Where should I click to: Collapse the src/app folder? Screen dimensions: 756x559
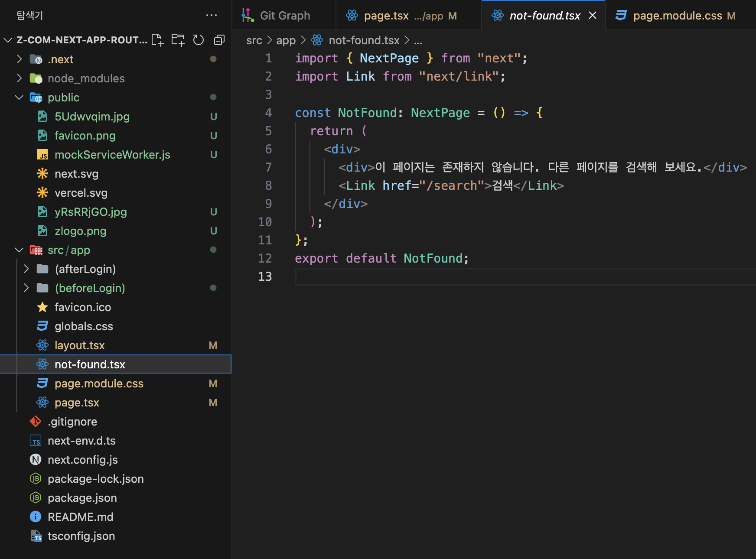point(19,250)
